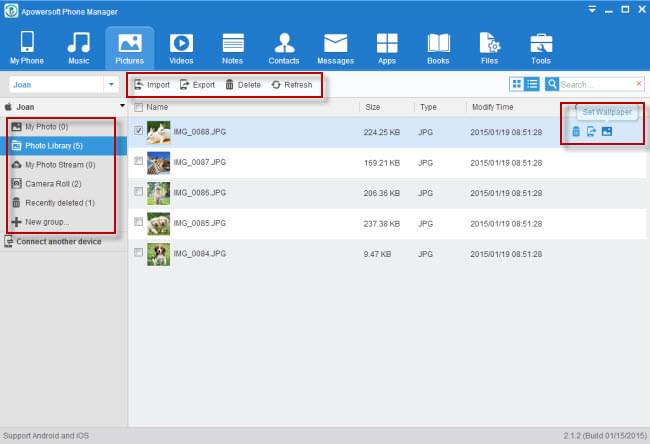Screen dimensions: 650x444
Task: Click the trash icon on IMG_0088 row
Action: tap(576, 132)
